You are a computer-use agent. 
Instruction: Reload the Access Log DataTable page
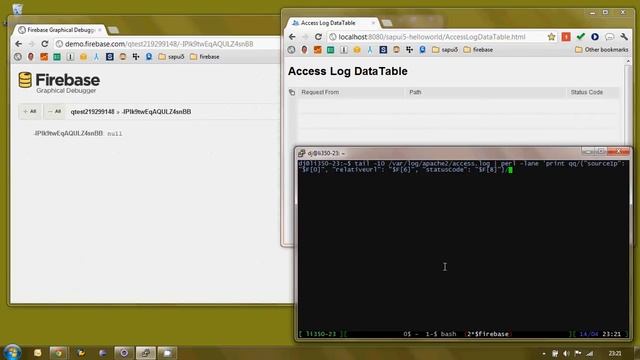tap(318, 37)
